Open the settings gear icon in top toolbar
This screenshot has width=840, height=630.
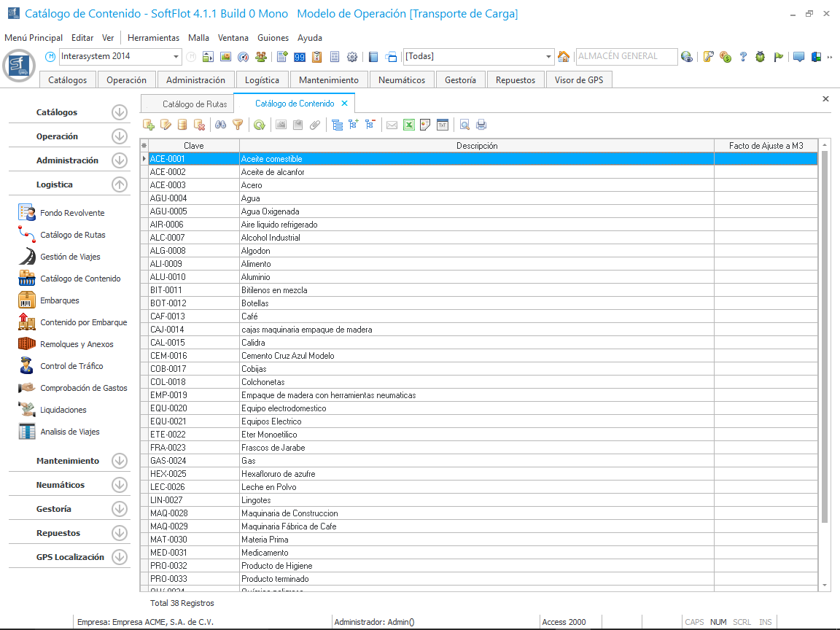pyautogui.click(x=352, y=57)
